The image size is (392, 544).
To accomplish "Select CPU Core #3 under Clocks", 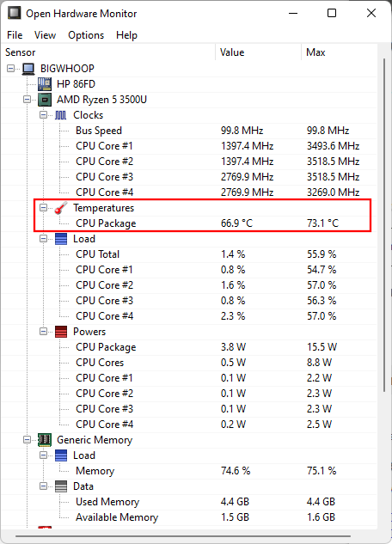I will click(x=189, y=177).
